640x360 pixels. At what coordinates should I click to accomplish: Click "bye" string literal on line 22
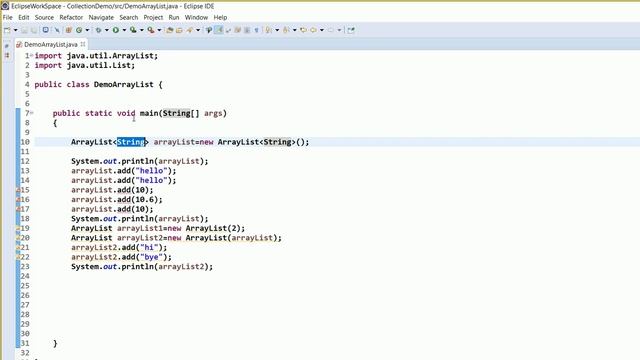coord(151,257)
